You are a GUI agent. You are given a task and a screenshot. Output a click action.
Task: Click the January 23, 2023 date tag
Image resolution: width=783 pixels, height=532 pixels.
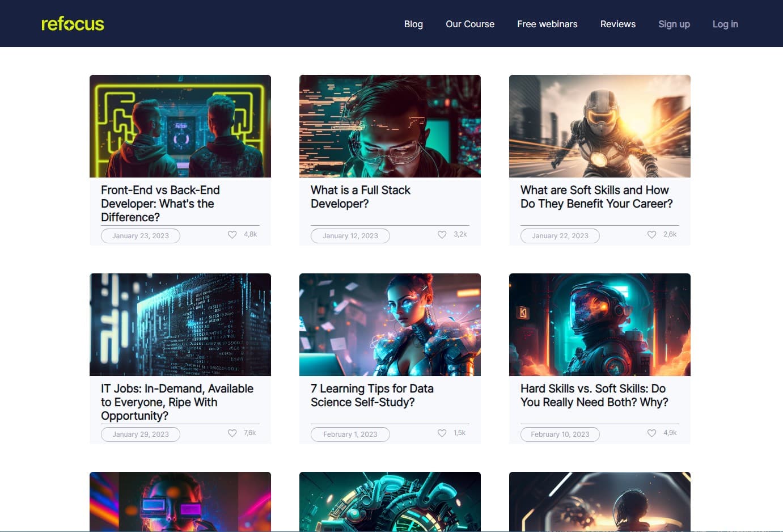pos(141,236)
